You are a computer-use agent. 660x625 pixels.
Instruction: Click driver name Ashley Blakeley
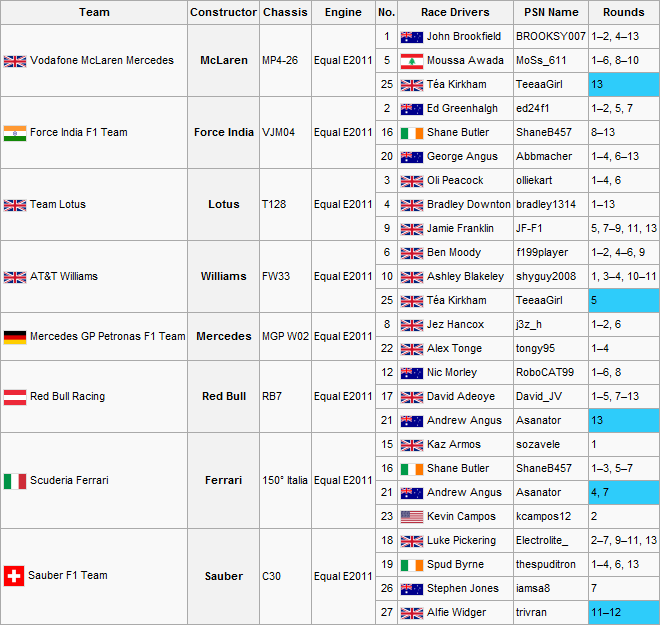[x=466, y=277]
